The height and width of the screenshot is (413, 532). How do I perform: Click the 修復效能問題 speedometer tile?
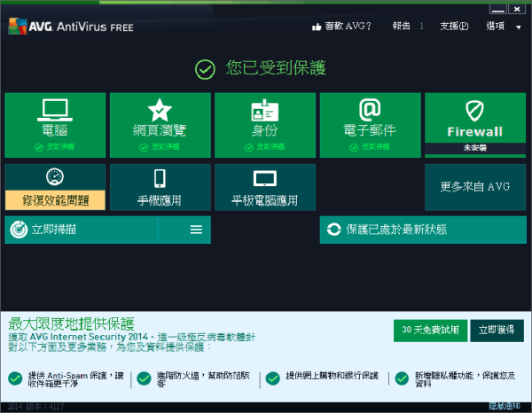[x=55, y=187]
